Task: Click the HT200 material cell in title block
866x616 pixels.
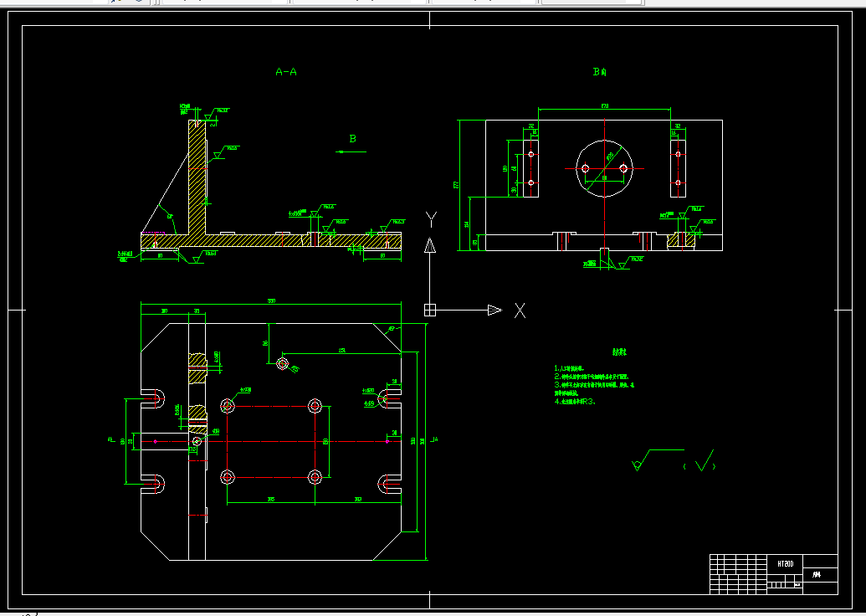Action: 785,564
